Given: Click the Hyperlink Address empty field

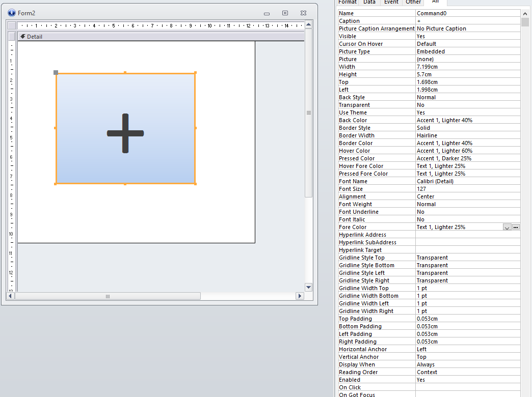Looking at the screenshot, I should (468, 235).
